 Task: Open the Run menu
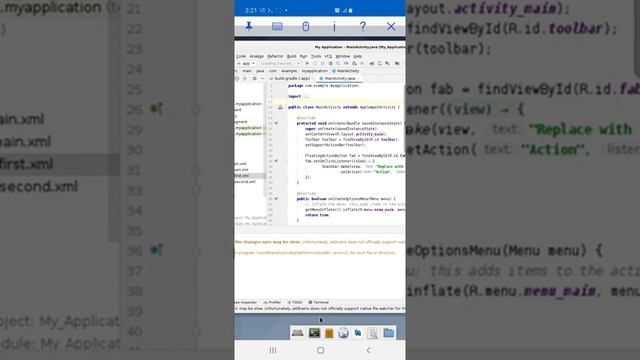(x=303, y=56)
